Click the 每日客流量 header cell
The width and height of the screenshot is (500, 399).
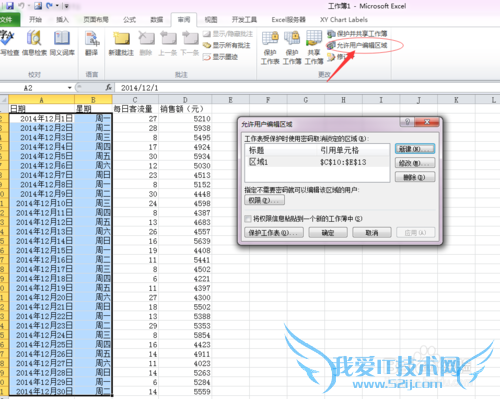point(135,109)
